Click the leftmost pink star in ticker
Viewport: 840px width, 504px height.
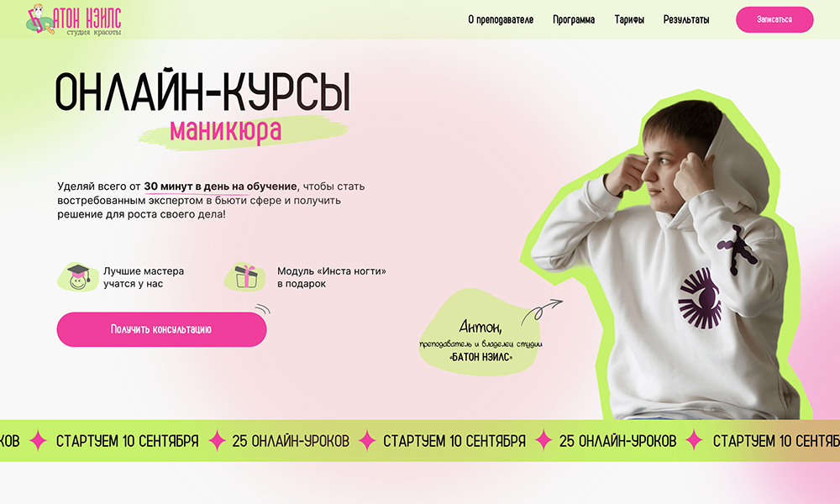(x=38, y=440)
